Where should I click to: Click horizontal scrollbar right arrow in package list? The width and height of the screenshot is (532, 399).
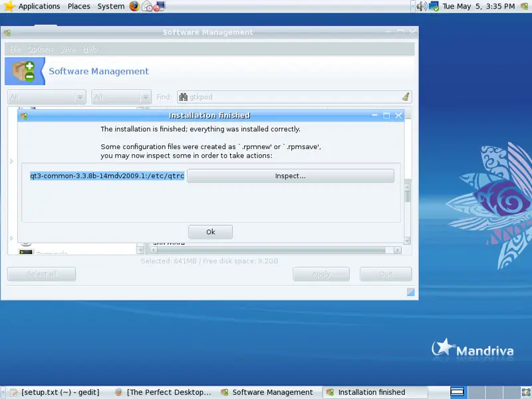397,251
